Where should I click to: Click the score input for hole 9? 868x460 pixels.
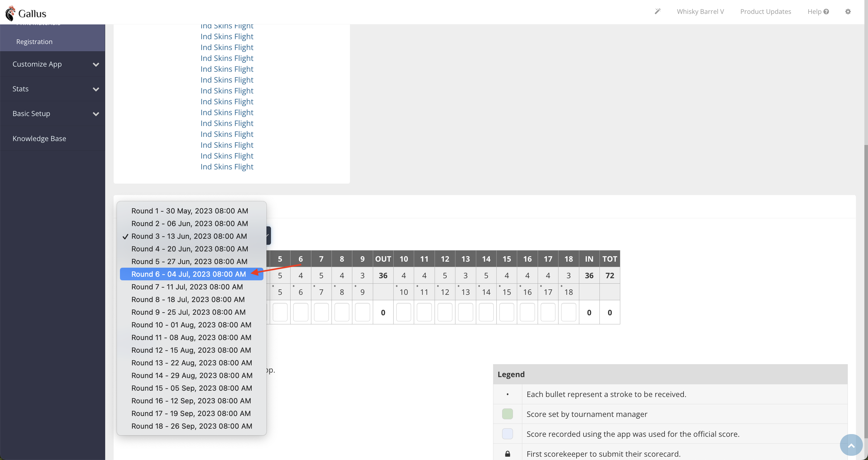[x=362, y=312]
